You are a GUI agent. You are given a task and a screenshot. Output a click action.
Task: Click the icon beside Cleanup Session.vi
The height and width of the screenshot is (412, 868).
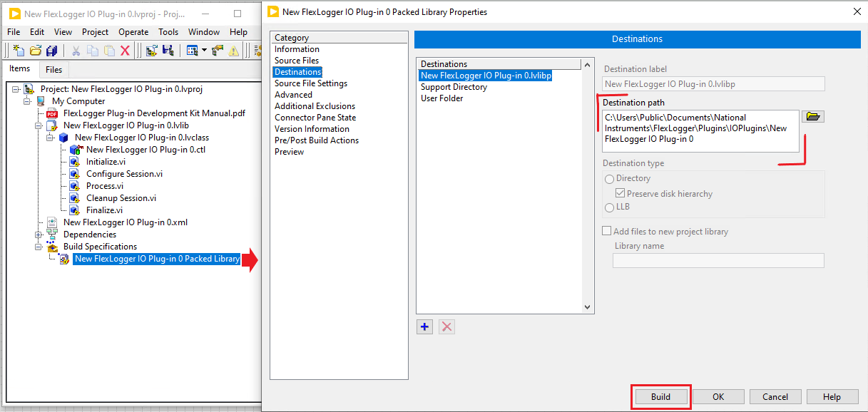pos(74,198)
